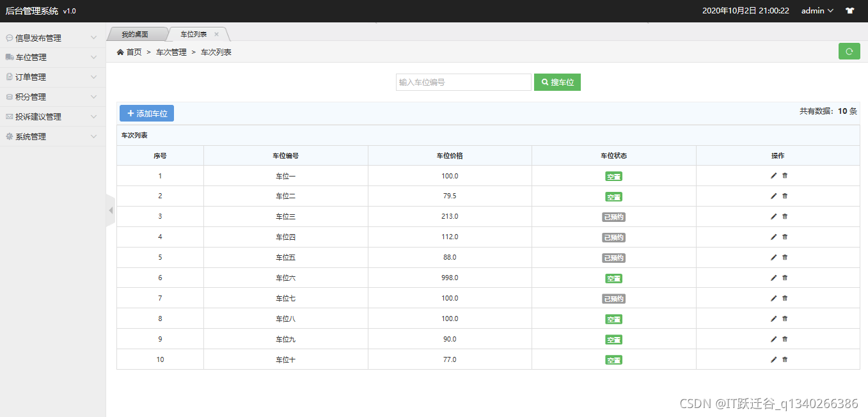Edit the 车位九 row
Image resolution: width=868 pixels, height=417 pixels.
773,339
